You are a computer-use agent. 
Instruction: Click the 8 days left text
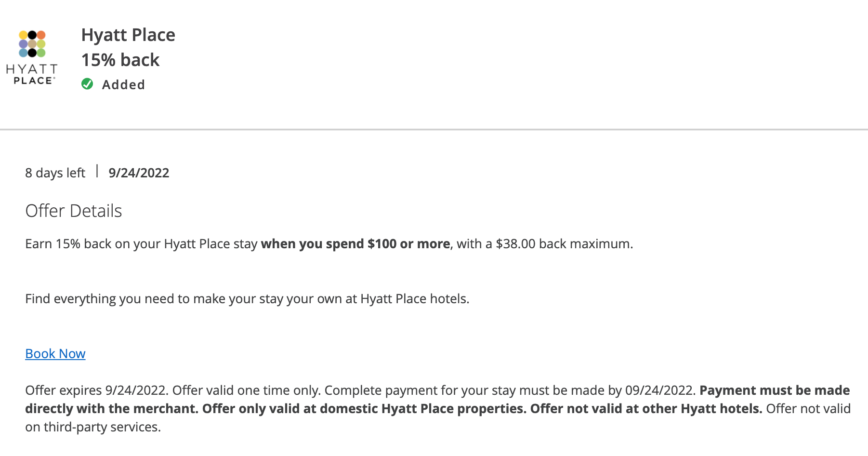point(55,173)
